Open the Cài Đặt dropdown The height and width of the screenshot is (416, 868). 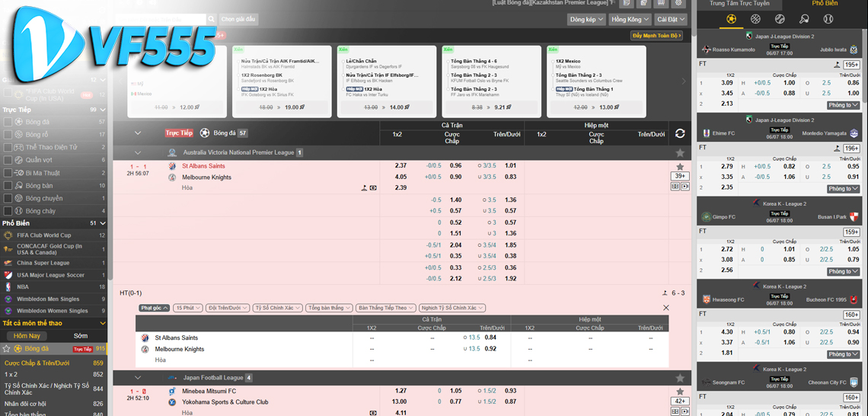click(x=670, y=19)
